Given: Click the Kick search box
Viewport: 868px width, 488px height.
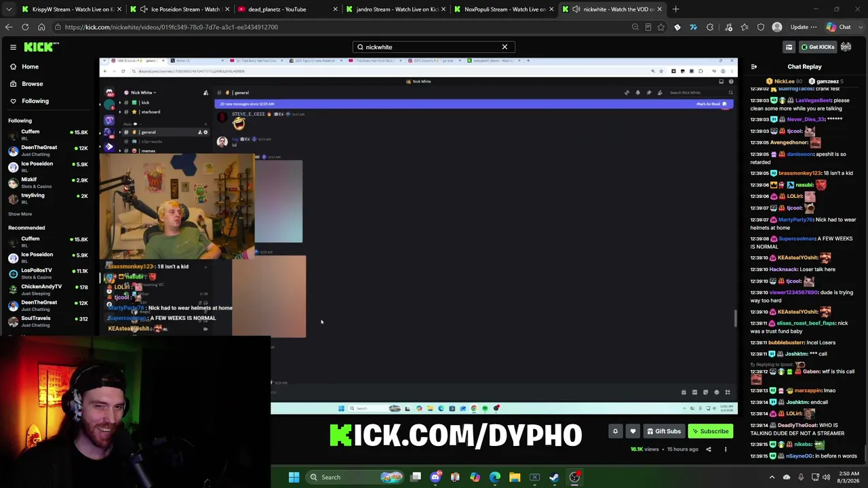Looking at the screenshot, I should [433, 47].
